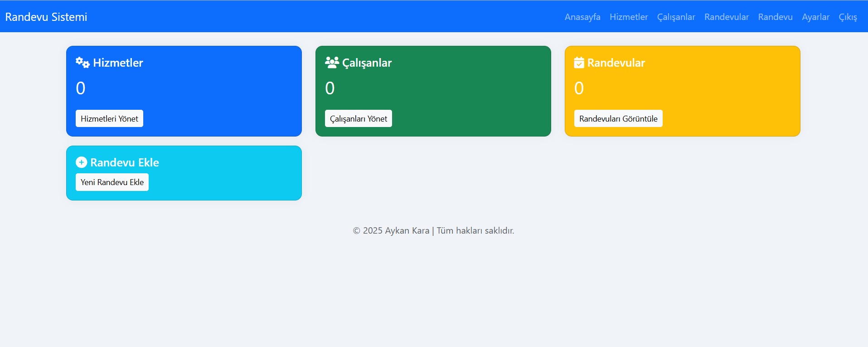Viewport: 868px width, 347px height.
Task: Click the plus circle icon beside Randevu Ekle
Action: [x=81, y=162]
